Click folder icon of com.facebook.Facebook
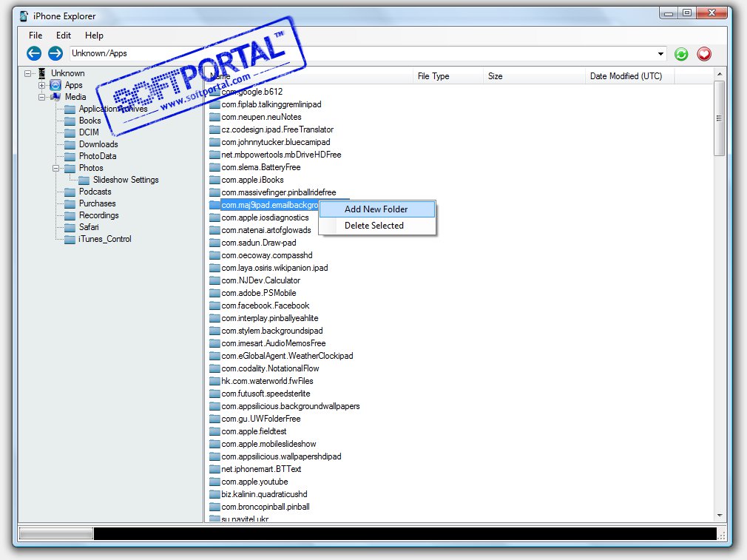747x560 pixels. click(x=214, y=306)
